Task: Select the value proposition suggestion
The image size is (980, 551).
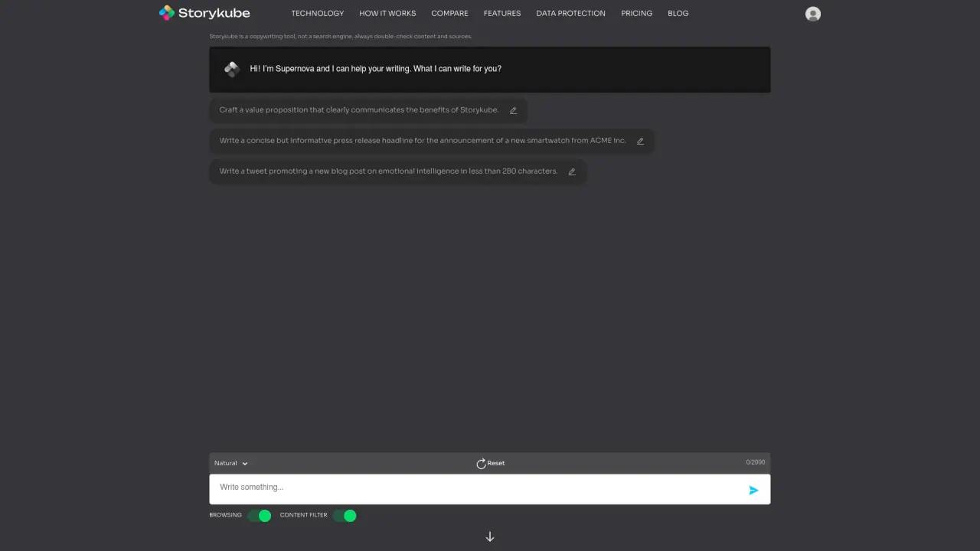Action: pyautogui.click(x=368, y=110)
